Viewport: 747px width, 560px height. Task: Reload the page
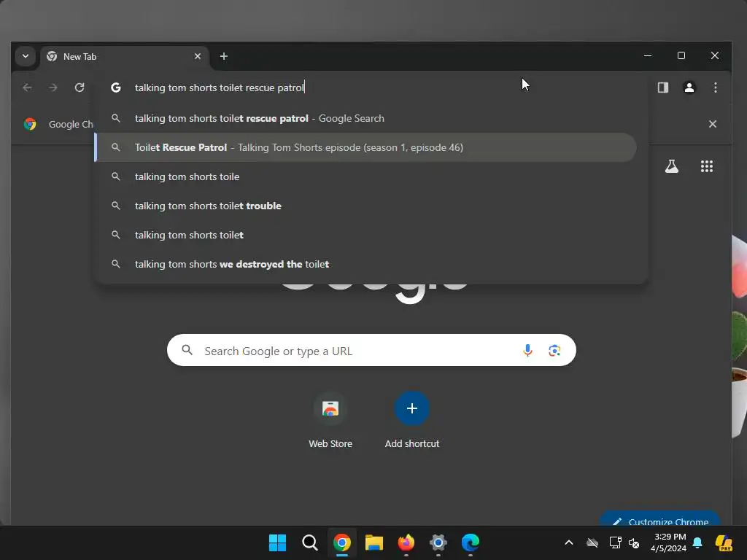[x=80, y=87]
